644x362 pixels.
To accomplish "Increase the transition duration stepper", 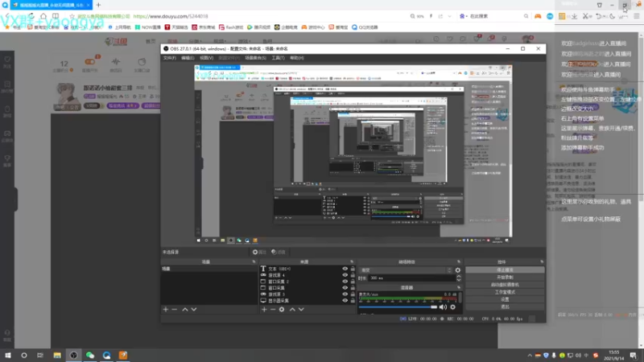I will pos(459,276).
